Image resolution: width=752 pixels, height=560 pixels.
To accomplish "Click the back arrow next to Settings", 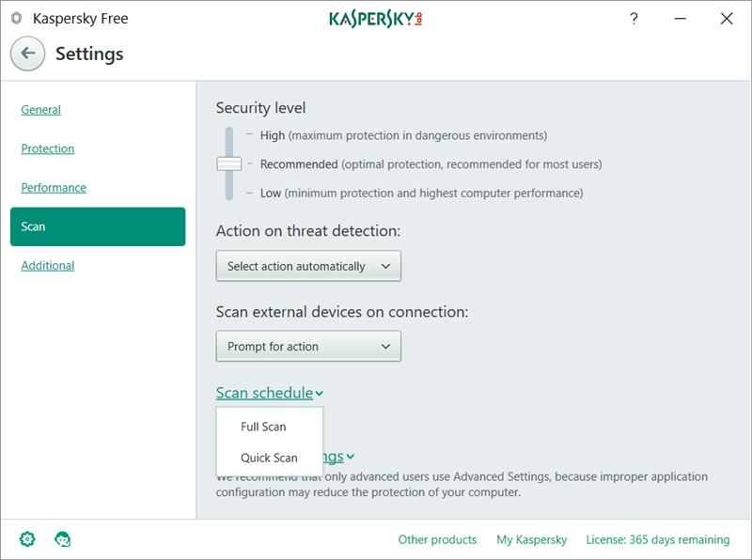I will click(28, 54).
